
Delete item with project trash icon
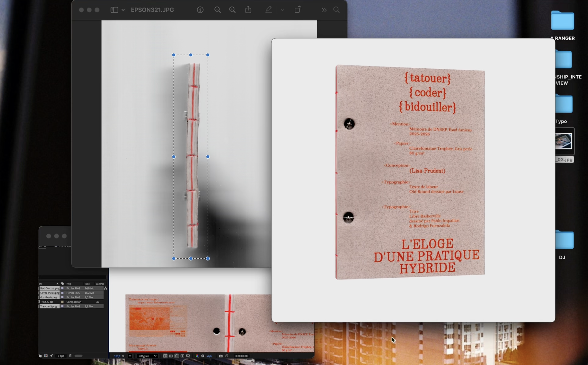click(70, 356)
